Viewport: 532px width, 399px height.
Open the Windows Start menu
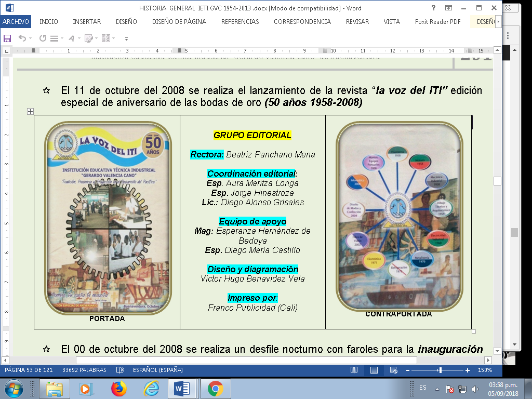point(14,389)
